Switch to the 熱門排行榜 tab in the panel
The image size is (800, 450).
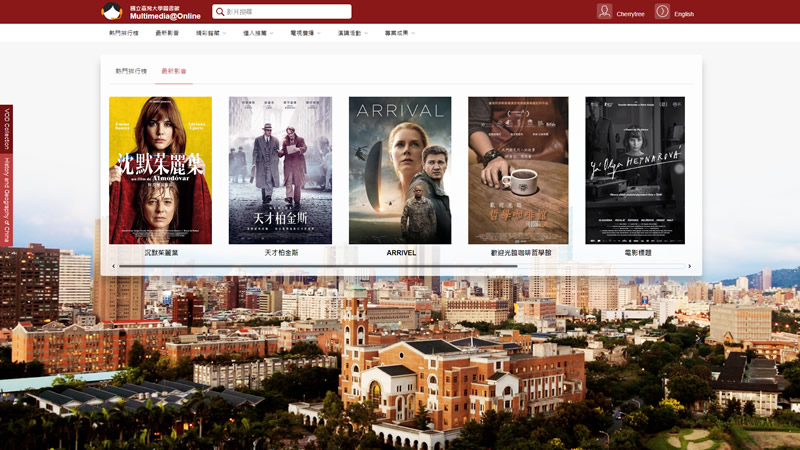[x=131, y=71]
